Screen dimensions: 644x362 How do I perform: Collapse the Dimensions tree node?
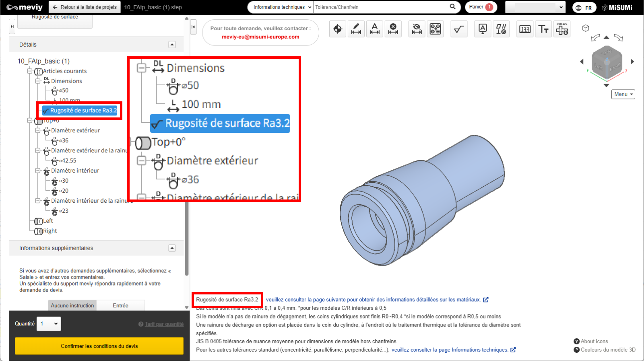tap(38, 81)
